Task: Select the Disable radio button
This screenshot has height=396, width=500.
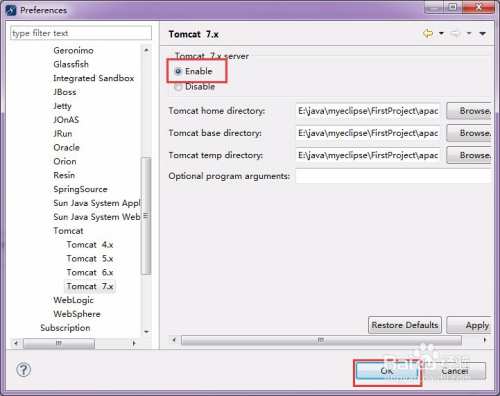Action: click(178, 87)
